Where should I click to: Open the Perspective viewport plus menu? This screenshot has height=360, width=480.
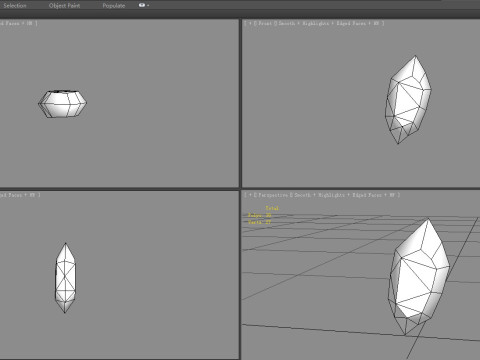[250, 195]
